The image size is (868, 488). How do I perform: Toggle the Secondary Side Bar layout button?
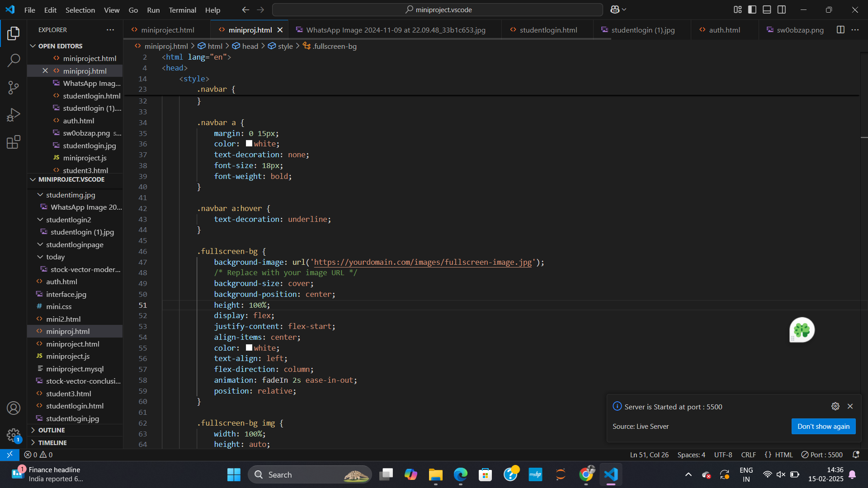(x=782, y=9)
